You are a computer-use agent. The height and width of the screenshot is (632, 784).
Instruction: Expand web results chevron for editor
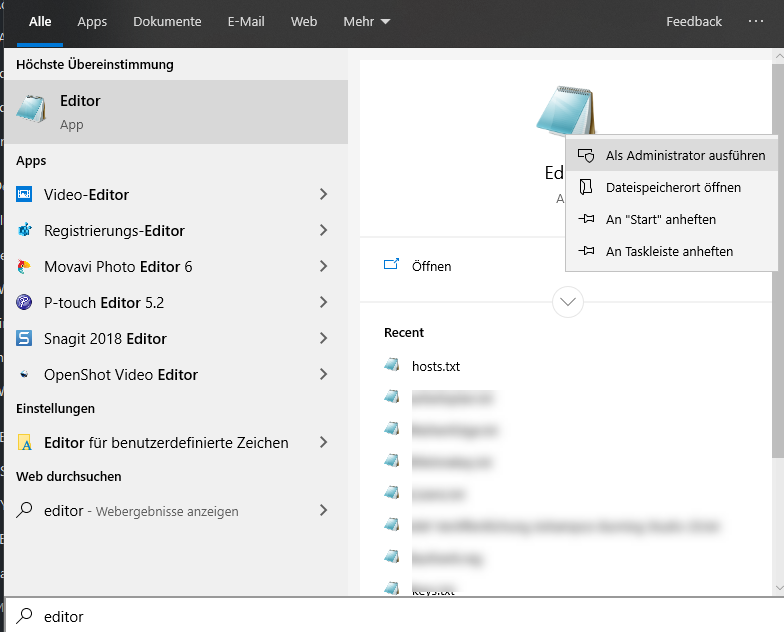coord(324,510)
